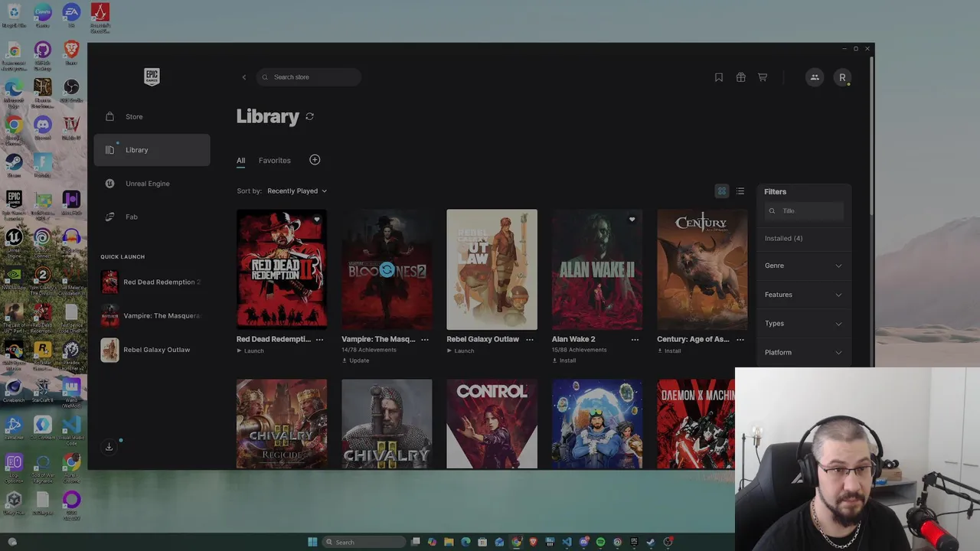Screen dimensions: 980x551
Task: Click the Search store field
Action: tap(309, 77)
